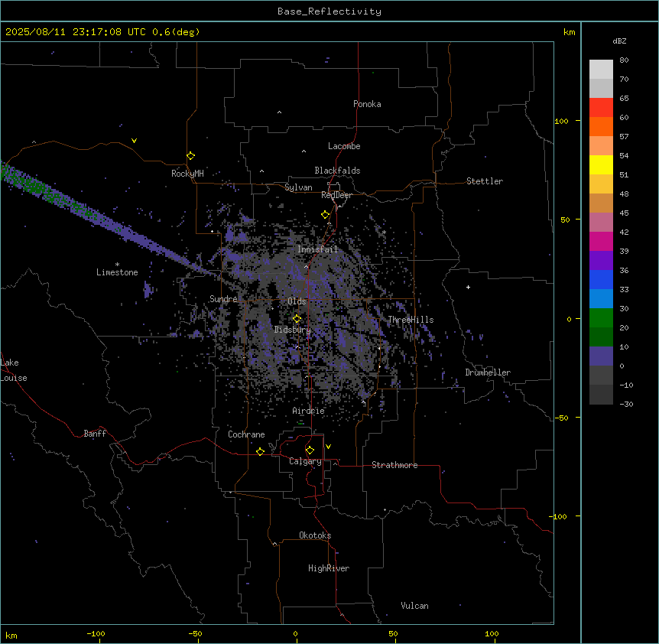Click the yellow diamond marker south of RedDeer
The image size is (659, 644).
tap(326, 215)
